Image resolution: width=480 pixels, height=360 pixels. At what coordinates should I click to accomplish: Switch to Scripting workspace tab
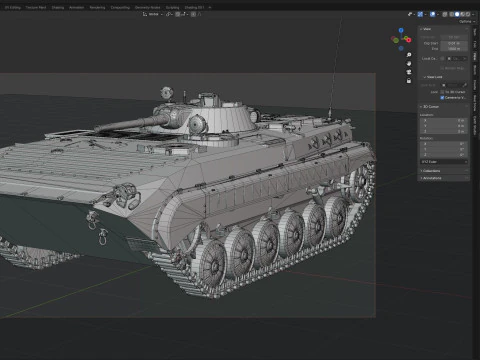click(173, 7)
